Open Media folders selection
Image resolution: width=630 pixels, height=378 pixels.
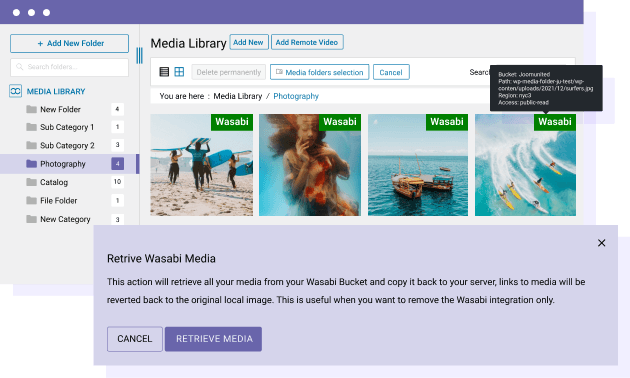(319, 72)
